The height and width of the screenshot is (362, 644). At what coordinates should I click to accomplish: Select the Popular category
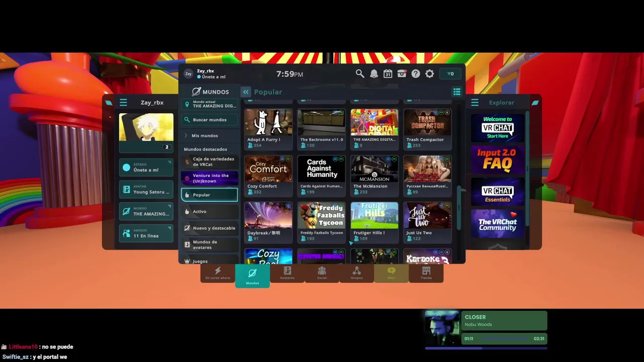[x=210, y=195]
